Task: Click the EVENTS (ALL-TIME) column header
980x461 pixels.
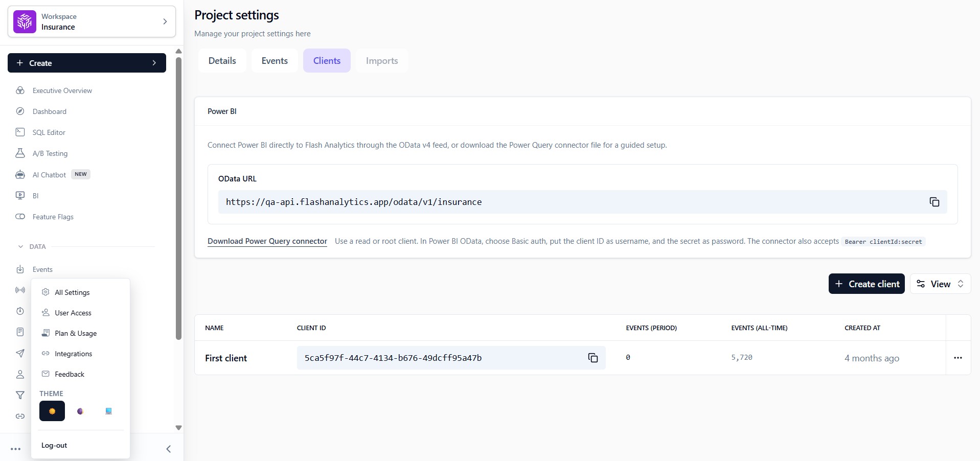Action: pyautogui.click(x=759, y=328)
